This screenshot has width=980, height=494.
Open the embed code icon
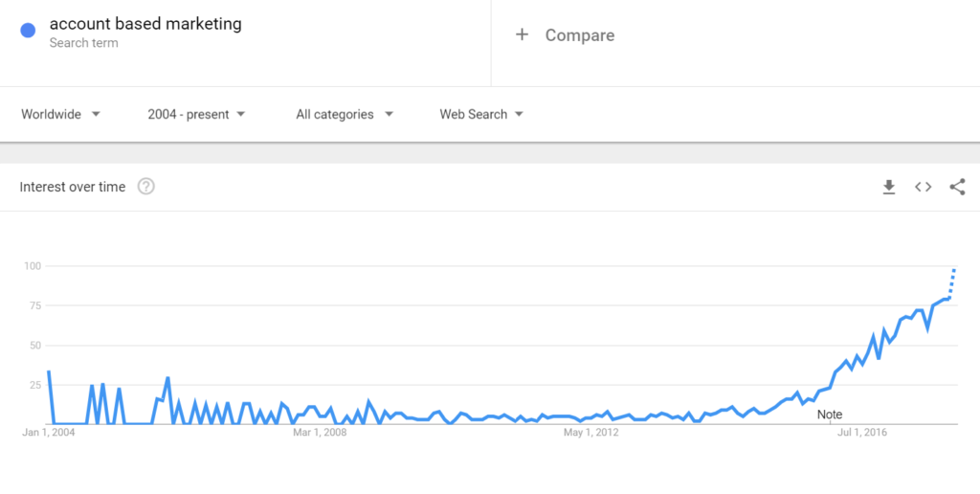click(924, 187)
